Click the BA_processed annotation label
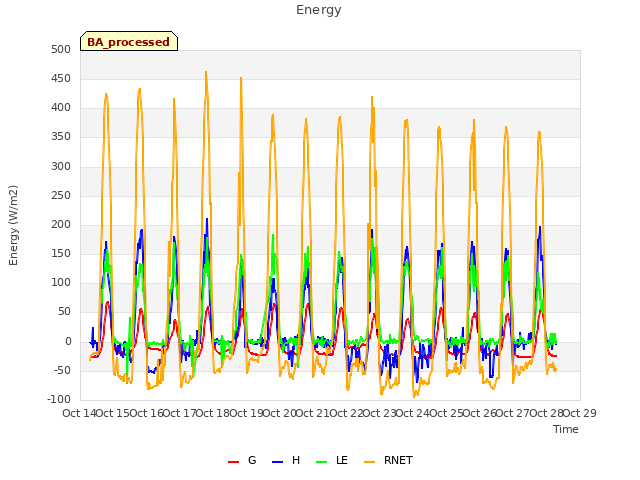This screenshot has height=480, width=640. coord(129,41)
